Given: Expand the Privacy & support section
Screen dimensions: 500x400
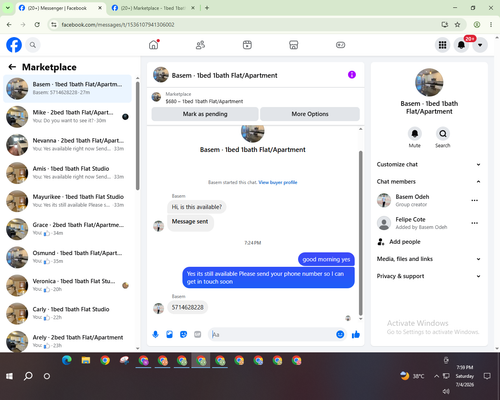Looking at the screenshot, I should tap(429, 276).
